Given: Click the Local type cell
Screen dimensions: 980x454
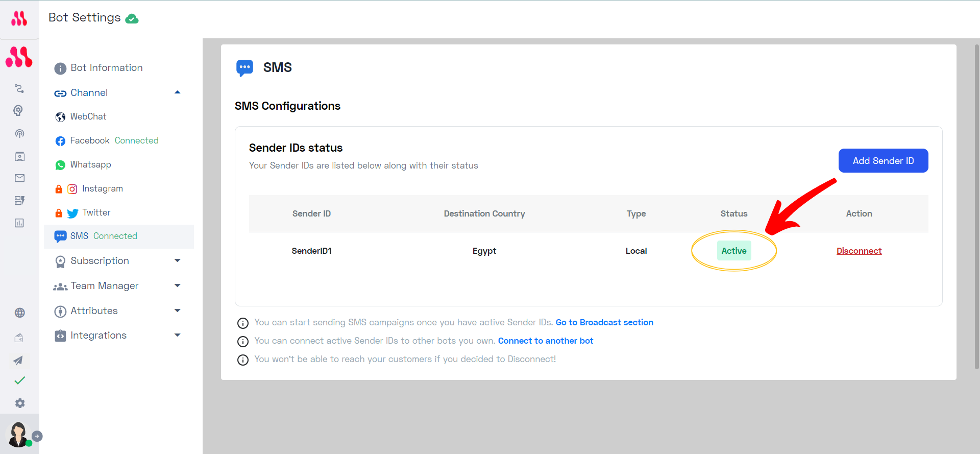Looking at the screenshot, I should coord(636,251).
